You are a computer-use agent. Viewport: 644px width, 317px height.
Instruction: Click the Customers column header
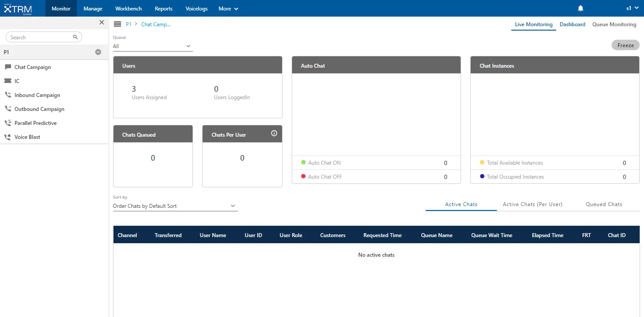click(x=333, y=235)
